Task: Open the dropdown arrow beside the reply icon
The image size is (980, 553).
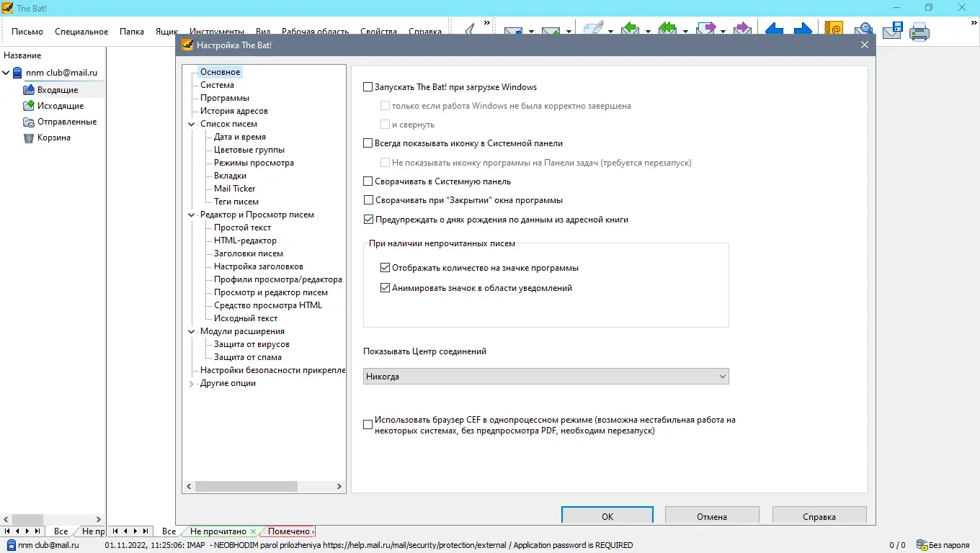Action: [648, 32]
